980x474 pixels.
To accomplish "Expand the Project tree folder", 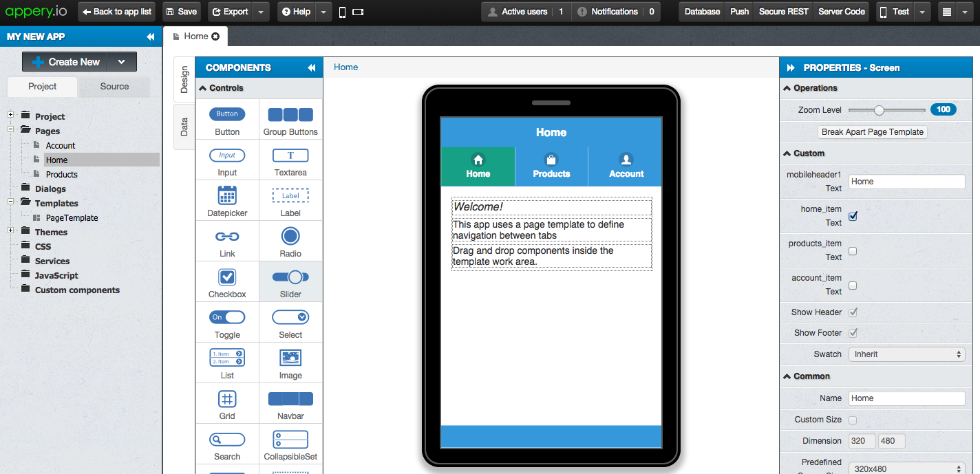I will click(x=11, y=116).
